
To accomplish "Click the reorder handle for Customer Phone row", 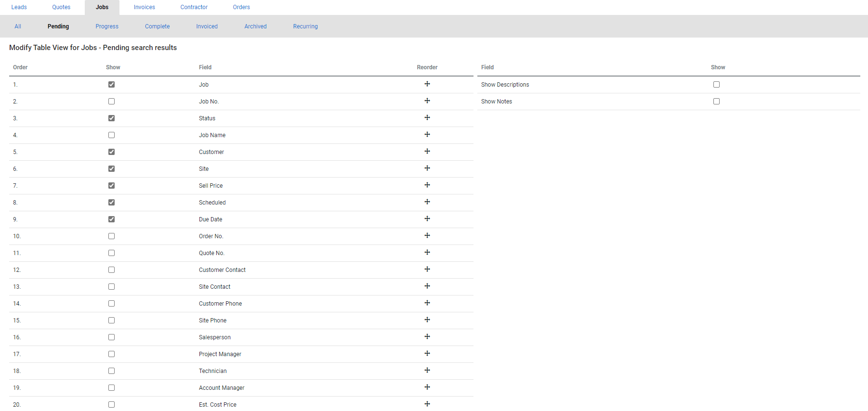I will pyautogui.click(x=427, y=303).
